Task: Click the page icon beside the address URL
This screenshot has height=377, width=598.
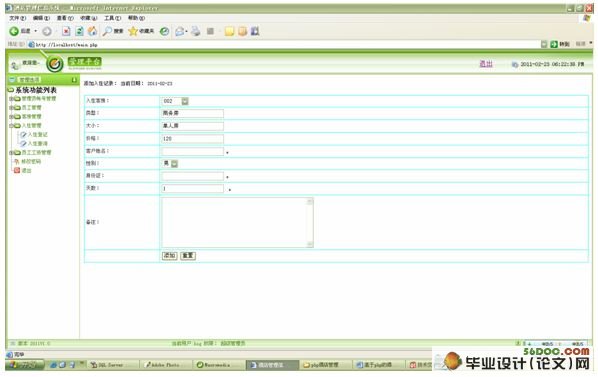Action: (x=32, y=45)
